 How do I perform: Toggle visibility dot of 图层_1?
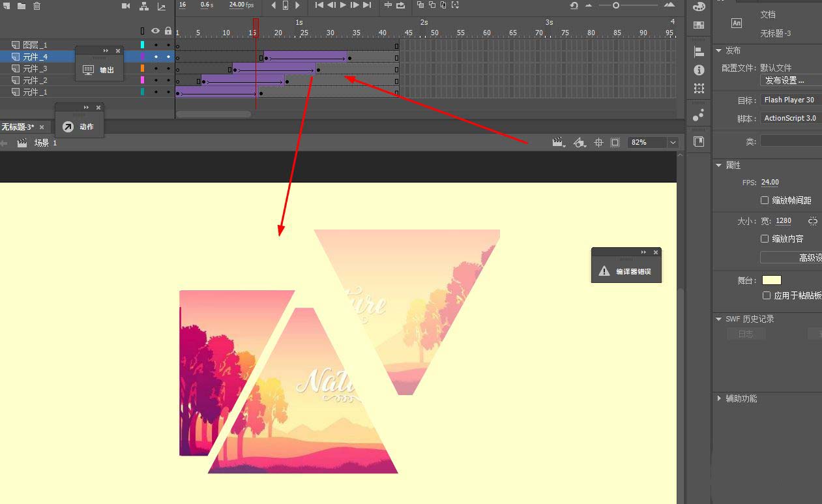point(156,45)
